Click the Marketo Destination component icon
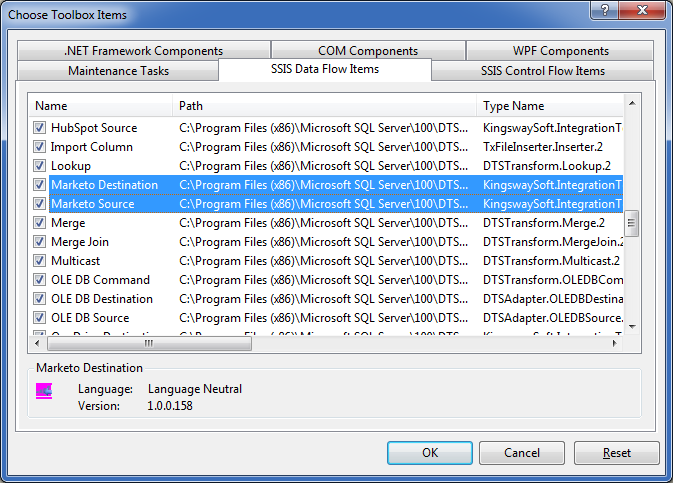673x483 pixels. coord(44,391)
